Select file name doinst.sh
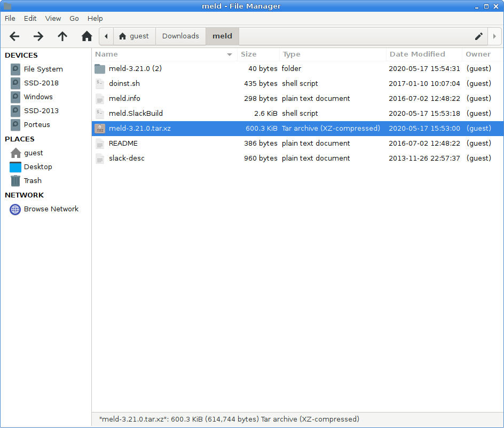504x428 pixels. click(124, 84)
